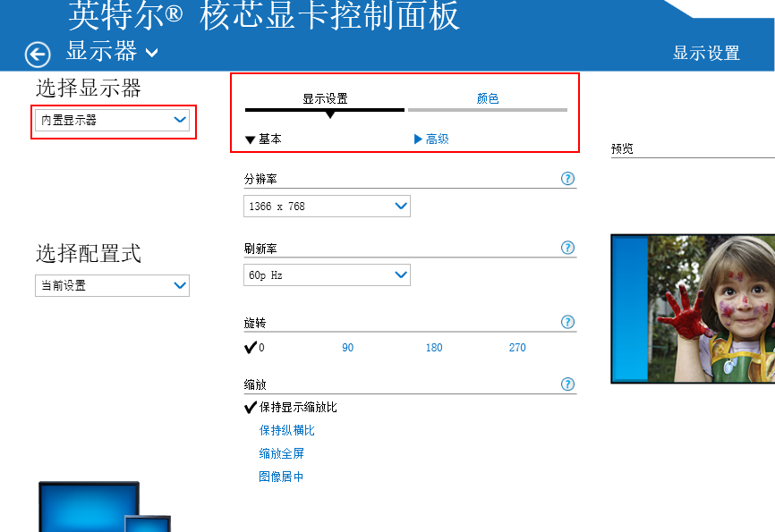The width and height of the screenshot is (775, 532).
Task: Collapse the 基本 section
Action: pos(263,139)
